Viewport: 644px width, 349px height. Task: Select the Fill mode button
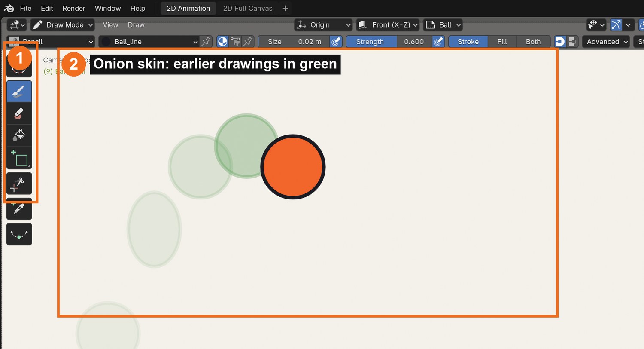502,42
